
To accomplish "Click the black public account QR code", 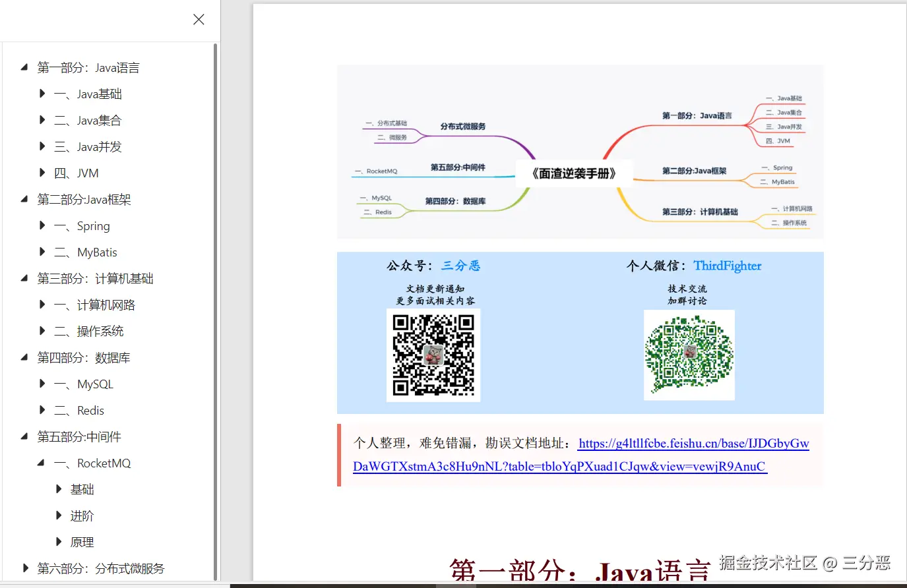I will [433, 355].
